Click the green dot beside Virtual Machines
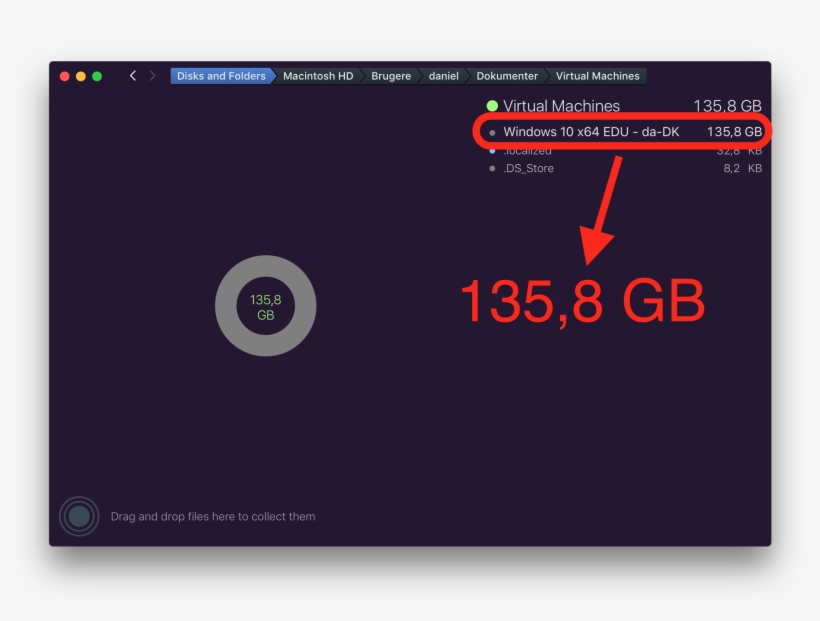This screenshot has height=621, width=820. click(494, 105)
